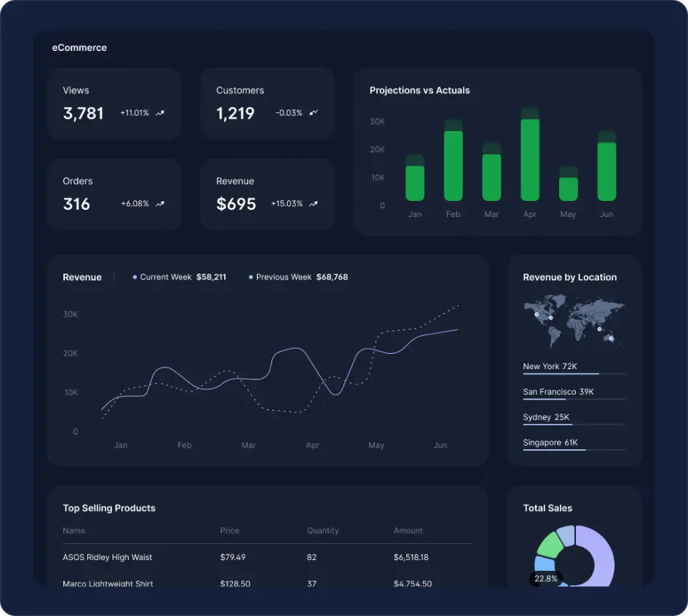Click the large purple segment of donut chart
This screenshot has height=616, width=688.
601,557
